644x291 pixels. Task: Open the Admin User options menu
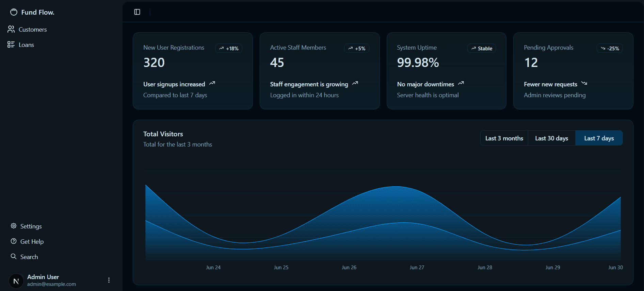click(x=109, y=280)
